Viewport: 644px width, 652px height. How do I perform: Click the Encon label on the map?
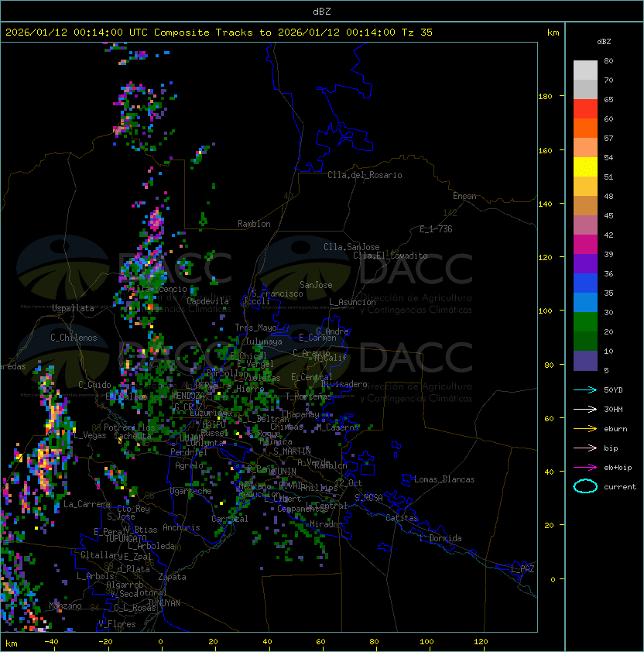[464, 196]
